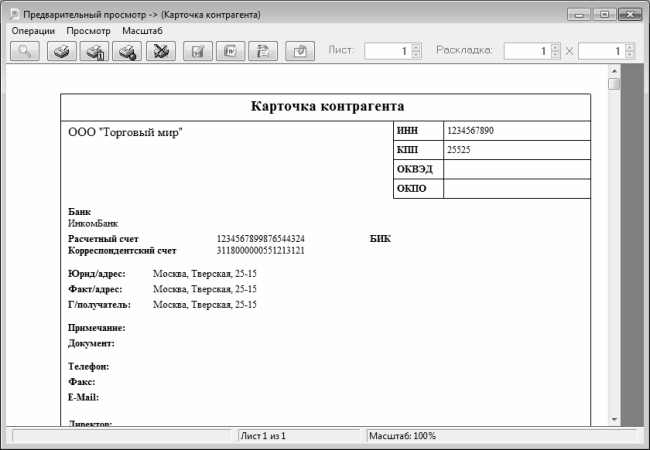Increase the Лист page number
Viewport: 650px width, 450px height.
[x=416, y=46]
